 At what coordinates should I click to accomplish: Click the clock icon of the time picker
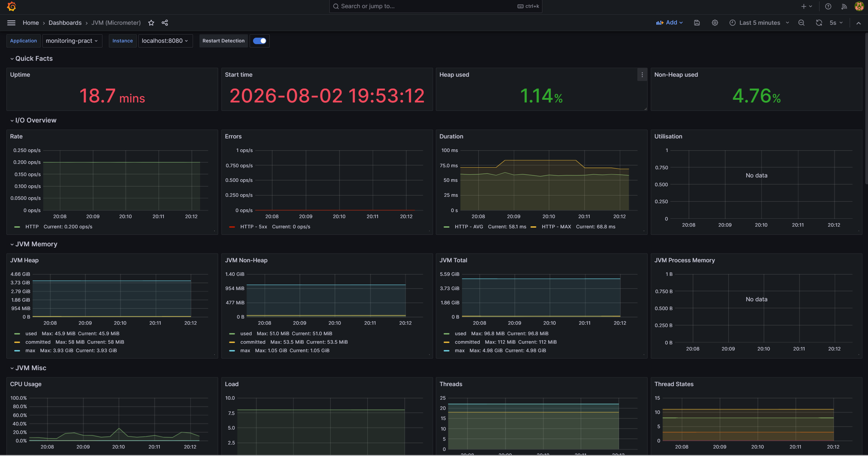pos(732,23)
